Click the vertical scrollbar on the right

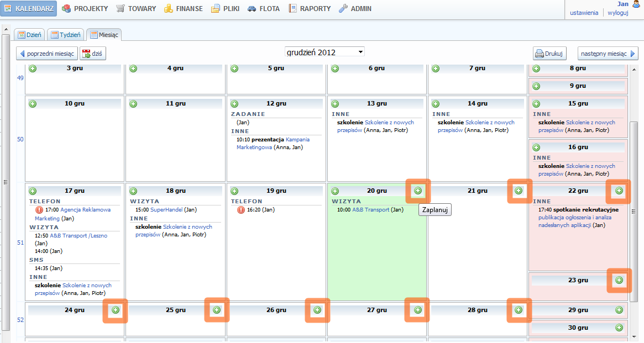(633, 210)
